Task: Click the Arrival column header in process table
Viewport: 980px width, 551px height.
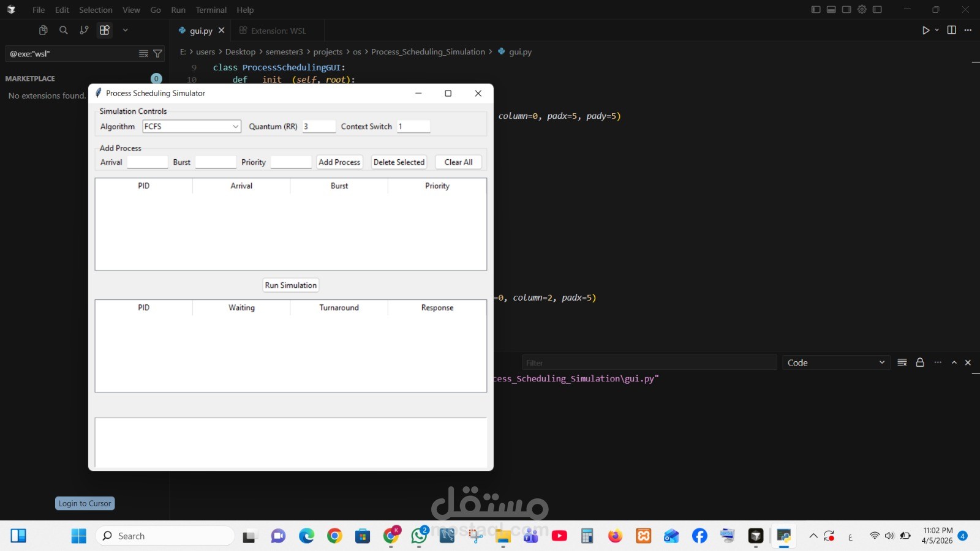Action: coord(241,186)
